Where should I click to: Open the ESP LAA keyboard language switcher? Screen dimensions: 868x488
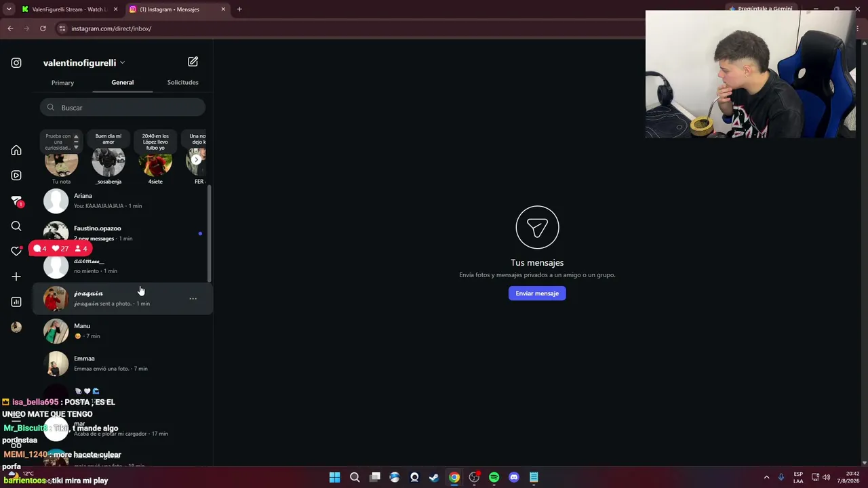798,478
